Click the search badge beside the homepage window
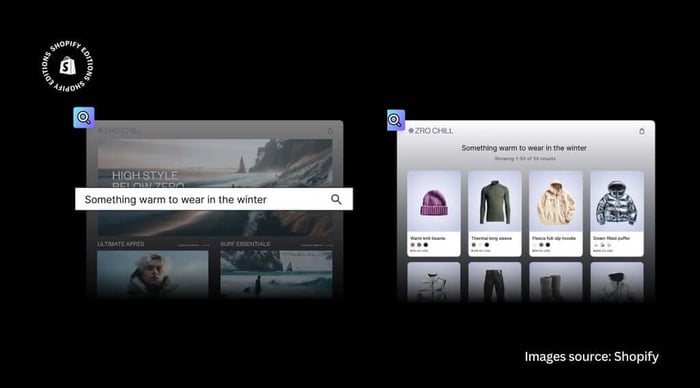 [x=84, y=117]
